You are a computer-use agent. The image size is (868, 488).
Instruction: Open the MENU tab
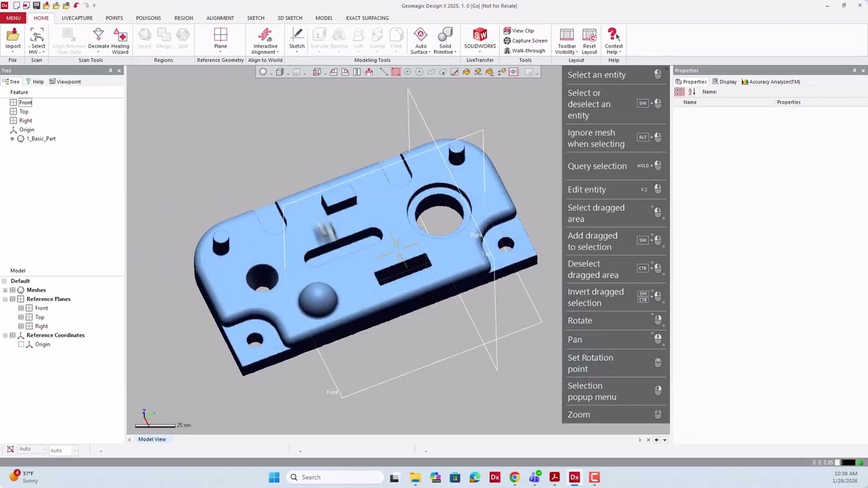(14, 18)
